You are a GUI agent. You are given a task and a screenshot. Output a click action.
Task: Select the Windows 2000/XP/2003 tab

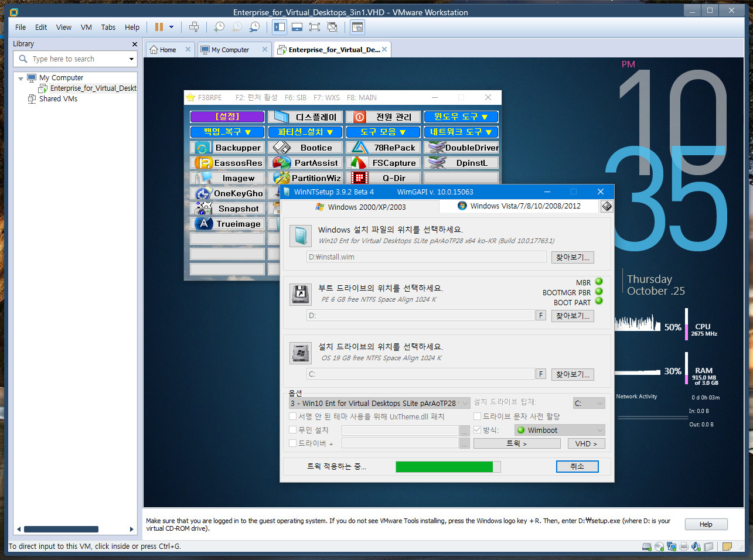[360, 207]
